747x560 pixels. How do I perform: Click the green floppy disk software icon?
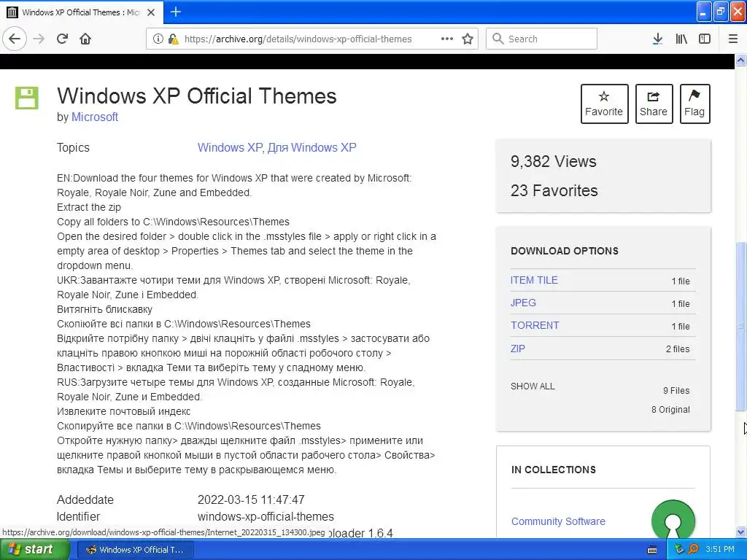(x=27, y=98)
